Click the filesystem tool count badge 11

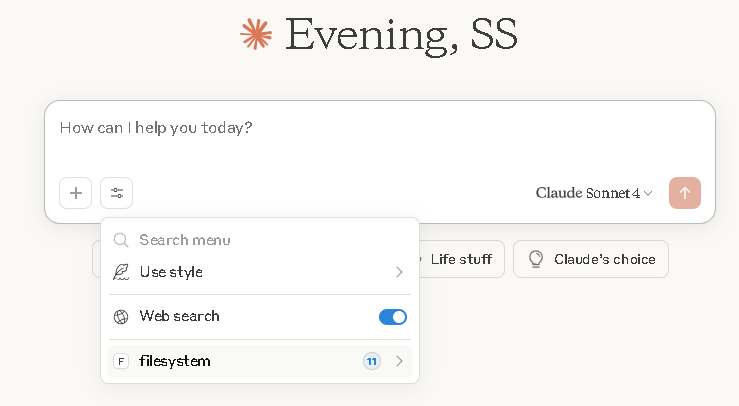(x=371, y=361)
